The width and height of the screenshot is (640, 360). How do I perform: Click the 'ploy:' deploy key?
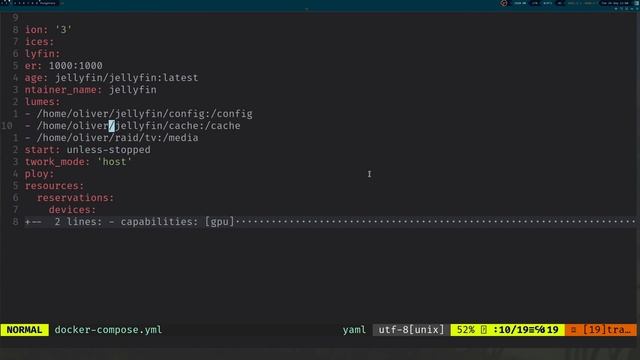(40, 174)
